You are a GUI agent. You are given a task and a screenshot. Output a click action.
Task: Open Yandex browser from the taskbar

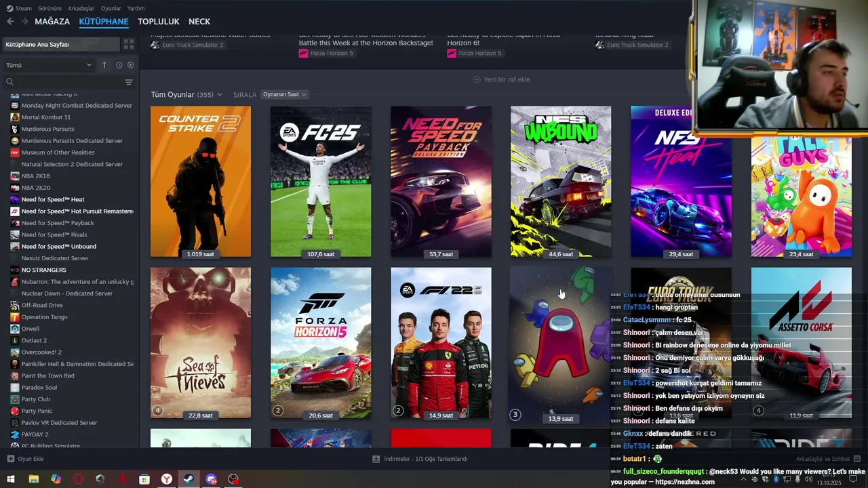167,479
